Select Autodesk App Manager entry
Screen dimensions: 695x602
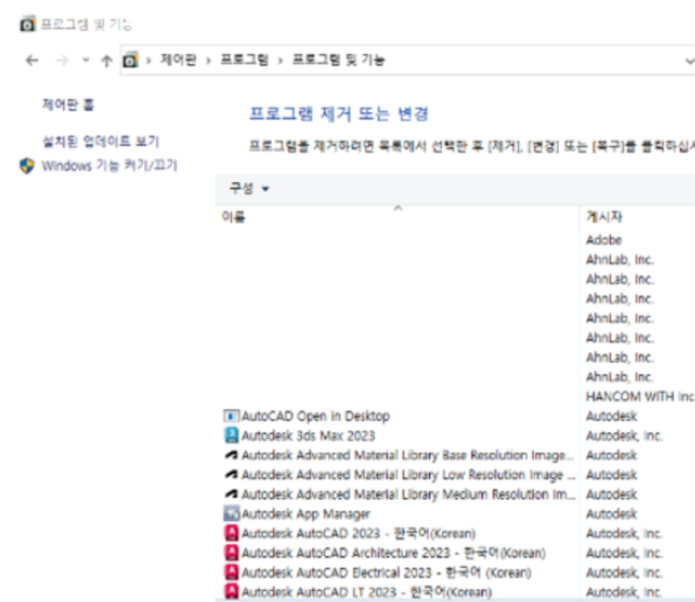[306, 514]
